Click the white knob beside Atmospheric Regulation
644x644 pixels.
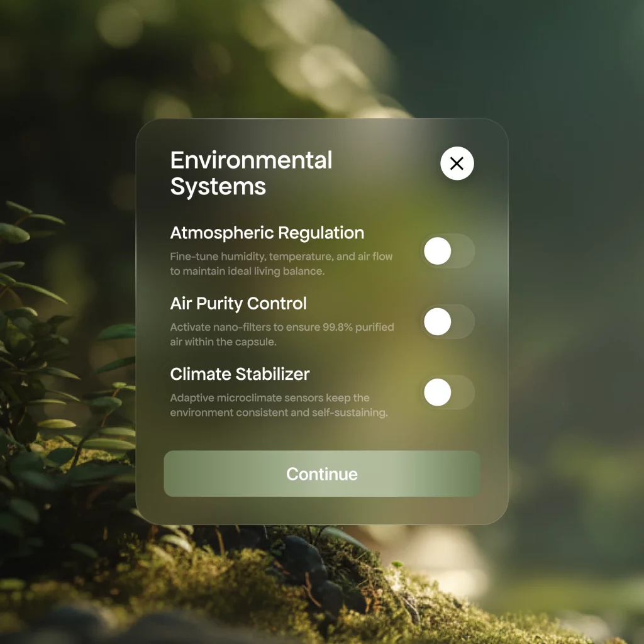(x=438, y=252)
